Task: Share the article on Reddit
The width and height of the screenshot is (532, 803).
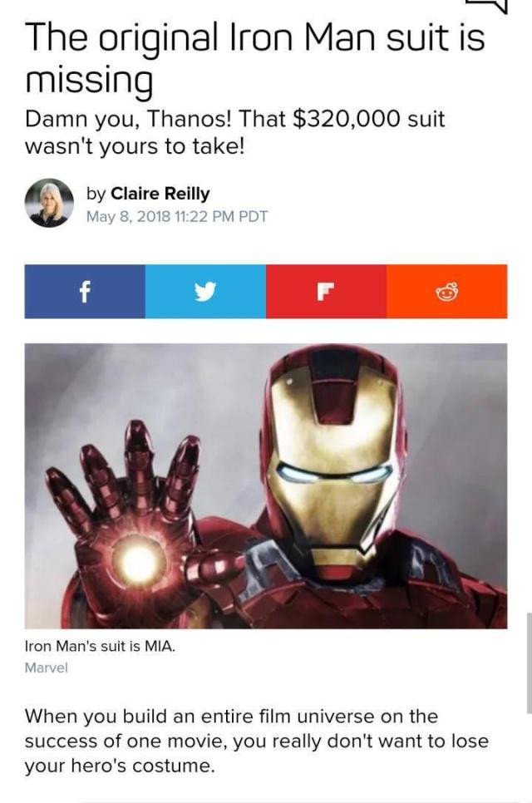Action: (447, 292)
